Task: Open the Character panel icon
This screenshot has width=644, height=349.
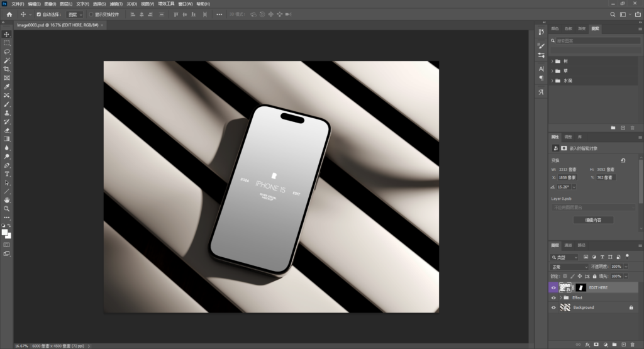Action: pos(541,69)
